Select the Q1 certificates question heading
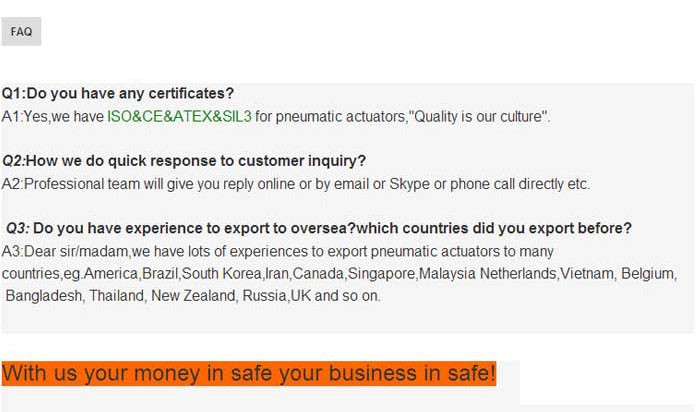This screenshot has height=412, width=700. (118, 93)
